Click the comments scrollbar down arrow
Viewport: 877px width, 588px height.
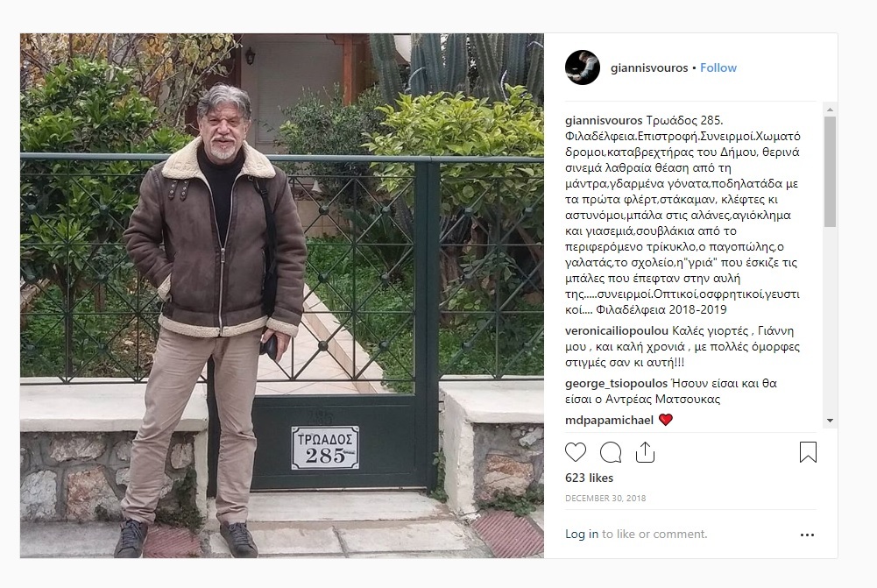click(x=830, y=421)
